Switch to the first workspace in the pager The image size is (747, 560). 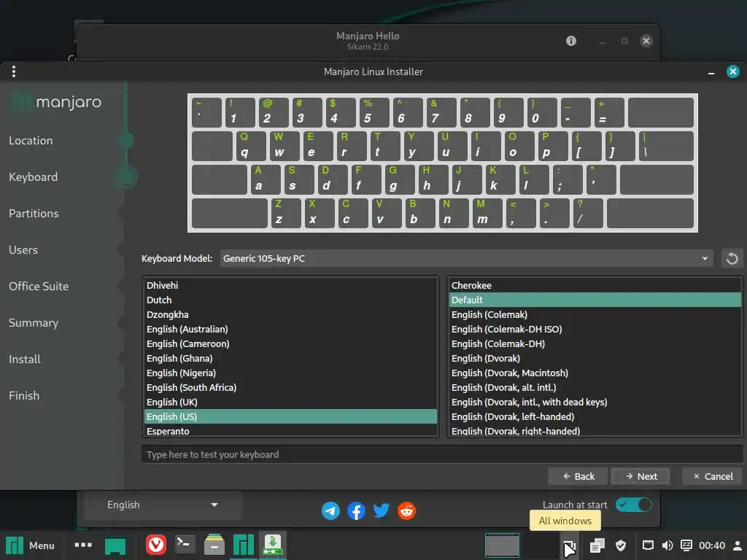(502, 545)
